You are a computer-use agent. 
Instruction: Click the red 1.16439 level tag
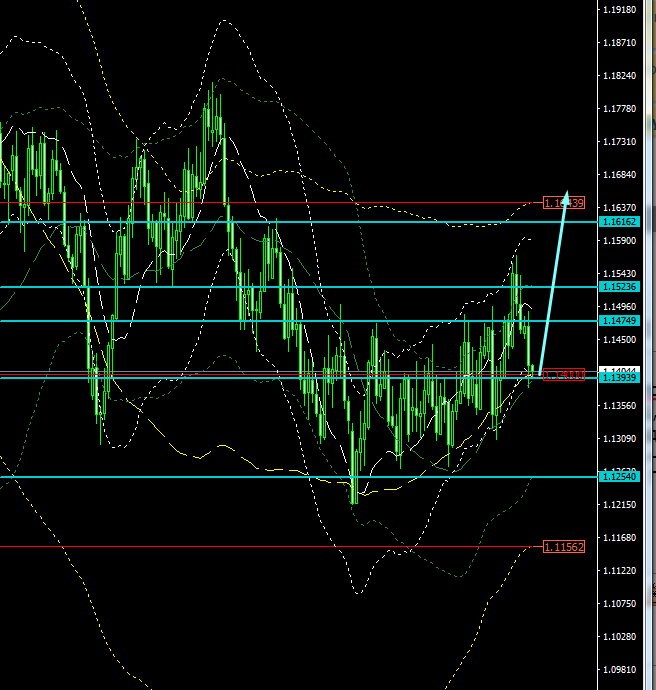[563, 203]
